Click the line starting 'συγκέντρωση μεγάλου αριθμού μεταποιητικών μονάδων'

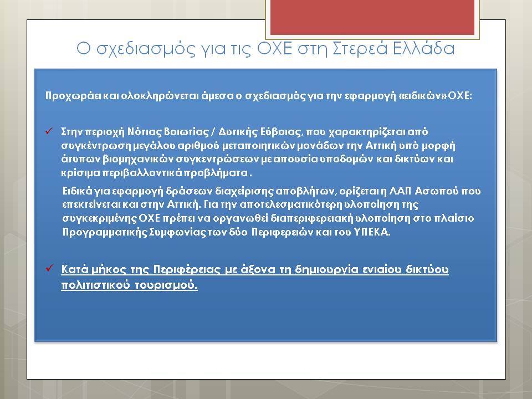click(258, 146)
